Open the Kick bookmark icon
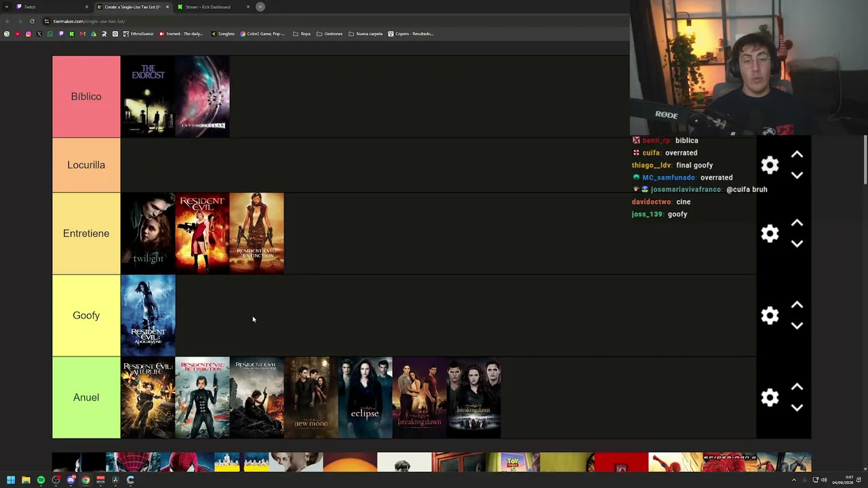Screen dimensions: 868x488 click(72, 34)
